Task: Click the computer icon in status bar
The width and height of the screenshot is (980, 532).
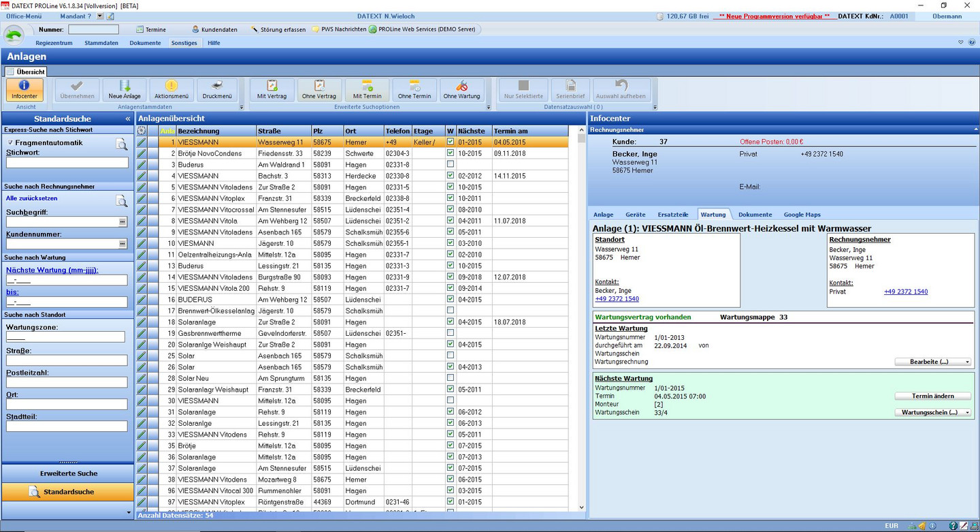Action: click(974, 526)
